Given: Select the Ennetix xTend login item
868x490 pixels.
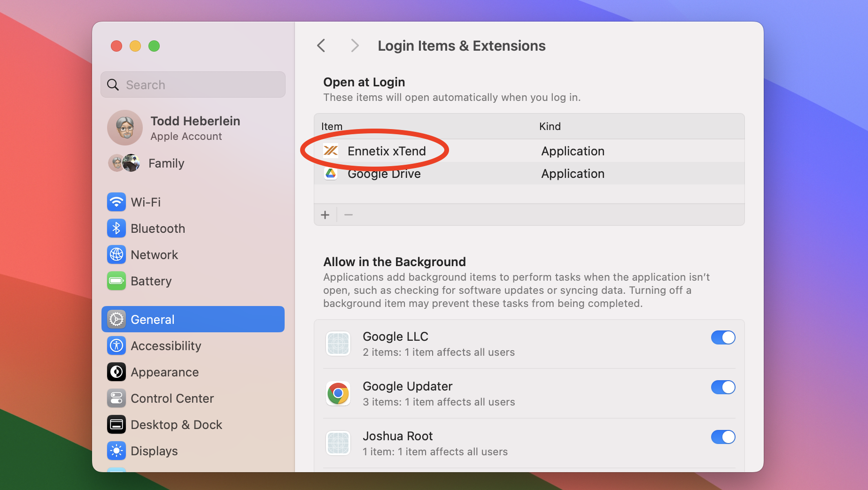Looking at the screenshot, I should (x=529, y=151).
